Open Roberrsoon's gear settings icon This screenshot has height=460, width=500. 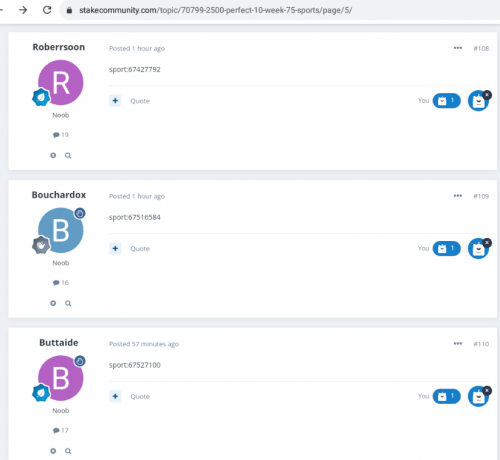(53, 155)
